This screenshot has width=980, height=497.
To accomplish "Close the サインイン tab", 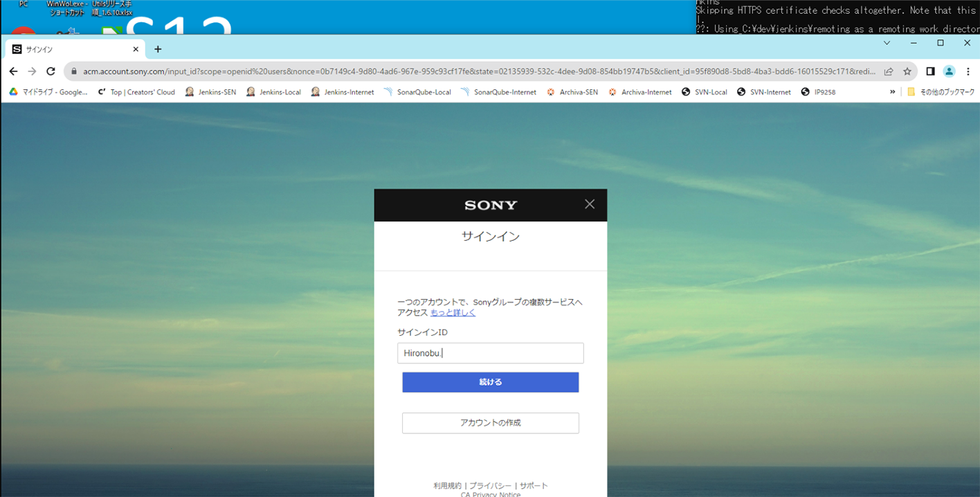I will coord(136,49).
